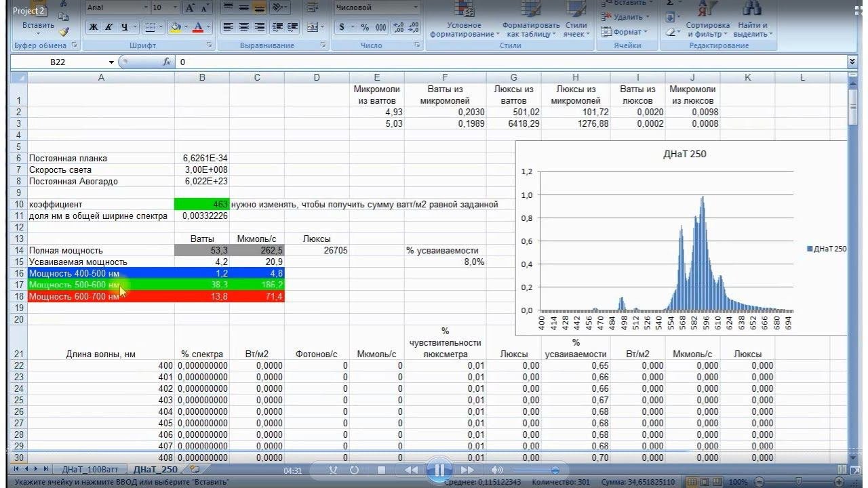Click the insert new sheet tab icon
Screen dimensions: 868x488
pyautogui.click(x=195, y=468)
